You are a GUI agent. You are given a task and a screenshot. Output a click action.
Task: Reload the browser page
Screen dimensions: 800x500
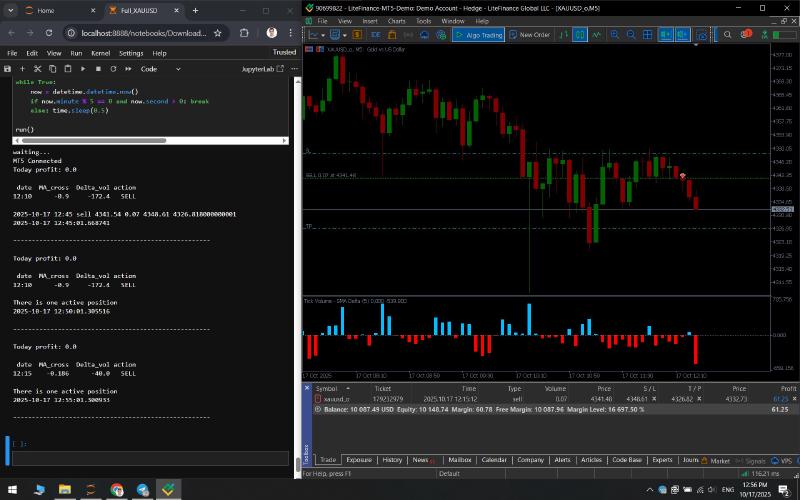tap(49, 33)
